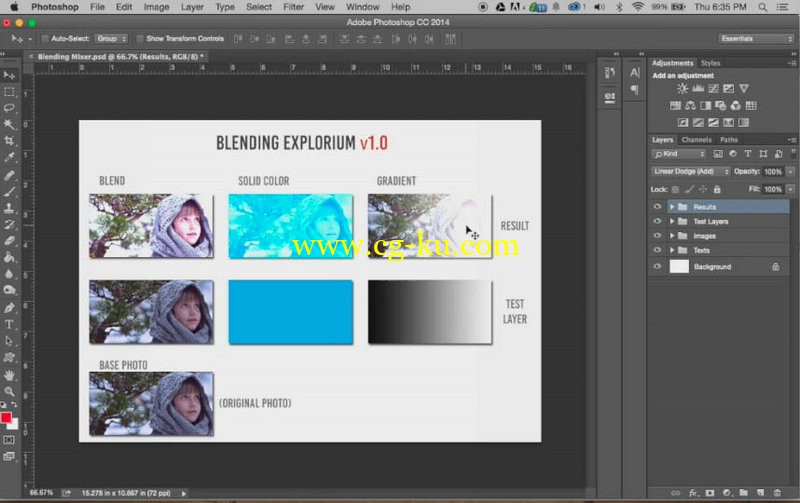This screenshot has width=800, height=503.
Task: Open the Window menu
Action: pyautogui.click(x=363, y=7)
